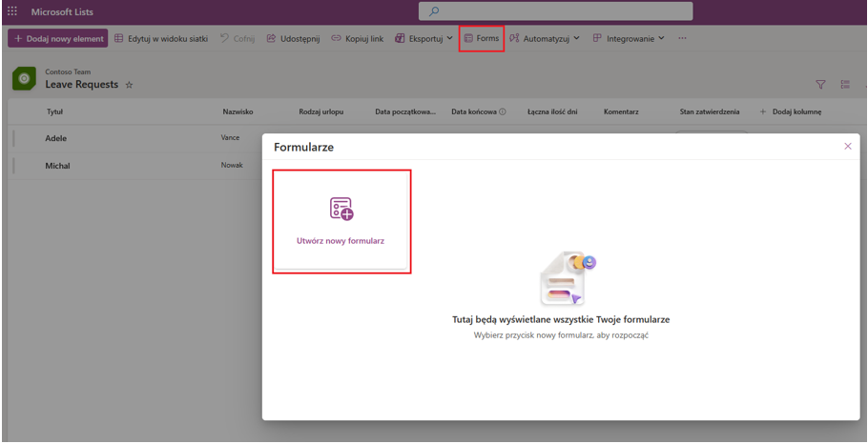
Task: Click the view options icon beside filter
Action: [844, 85]
